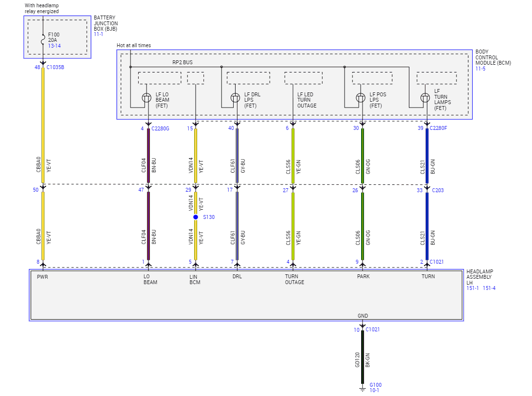
Task: Click 'With headlamp relay energized' note
Action: click(x=41, y=8)
